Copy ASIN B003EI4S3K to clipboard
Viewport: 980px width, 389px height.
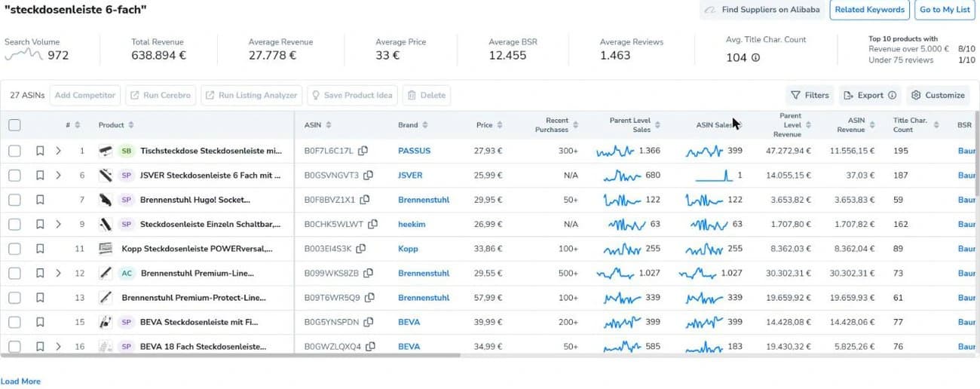click(x=361, y=249)
